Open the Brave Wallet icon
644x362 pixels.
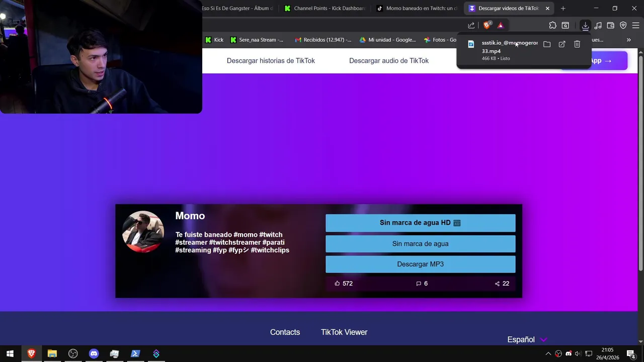[x=610, y=25]
